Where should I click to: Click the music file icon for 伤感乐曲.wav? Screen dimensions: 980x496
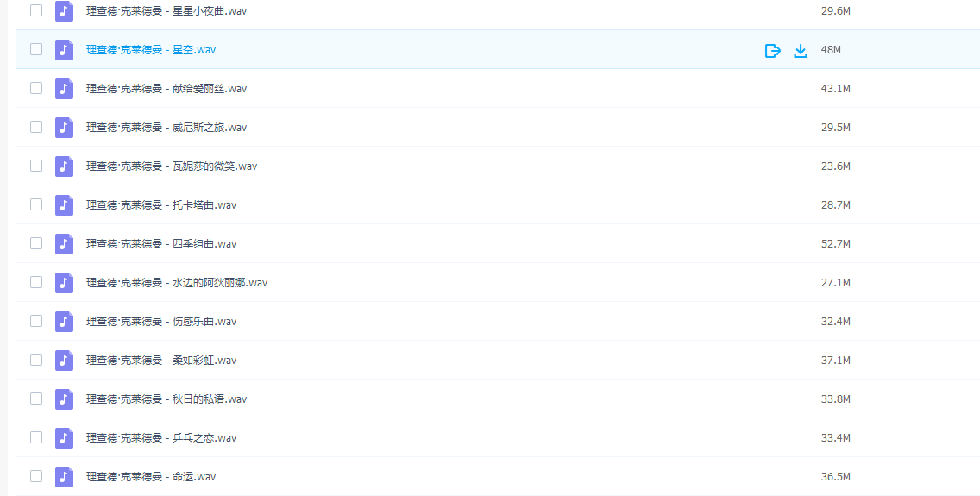pyautogui.click(x=64, y=321)
